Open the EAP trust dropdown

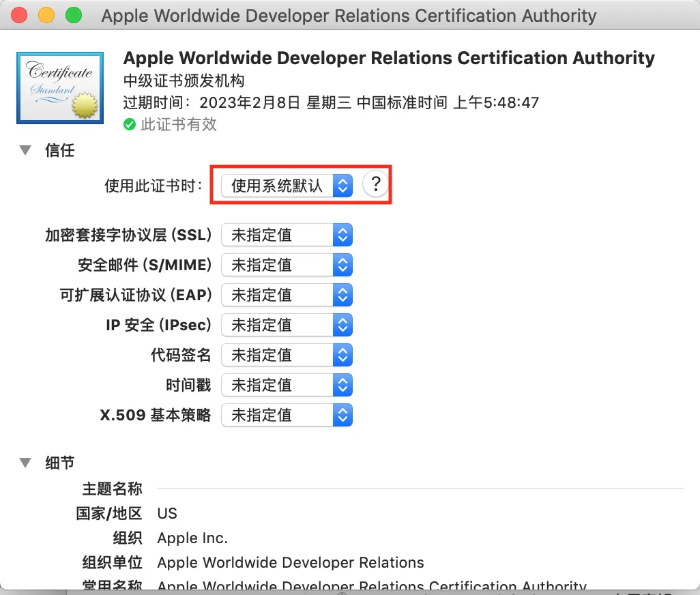click(287, 295)
